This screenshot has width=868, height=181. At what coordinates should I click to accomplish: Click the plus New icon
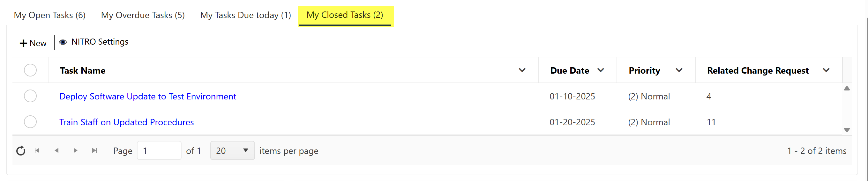pos(23,43)
